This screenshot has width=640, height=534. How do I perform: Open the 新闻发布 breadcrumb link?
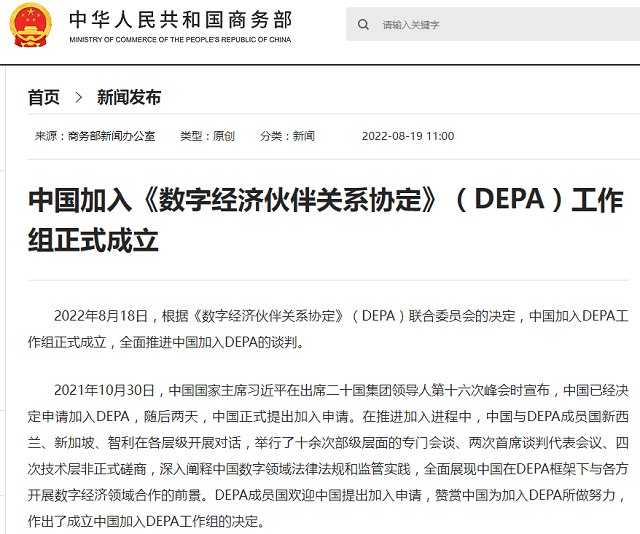click(129, 97)
